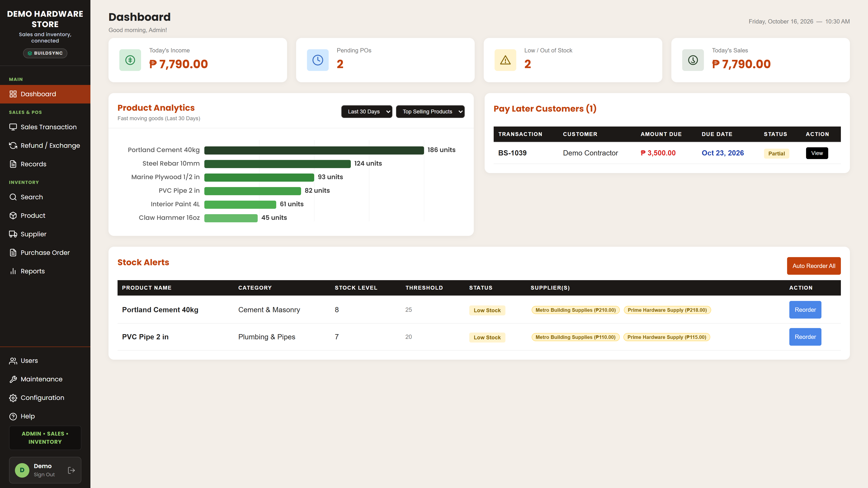Click the Search magnifier icon in sidebar
The width and height of the screenshot is (868, 488).
13,197
